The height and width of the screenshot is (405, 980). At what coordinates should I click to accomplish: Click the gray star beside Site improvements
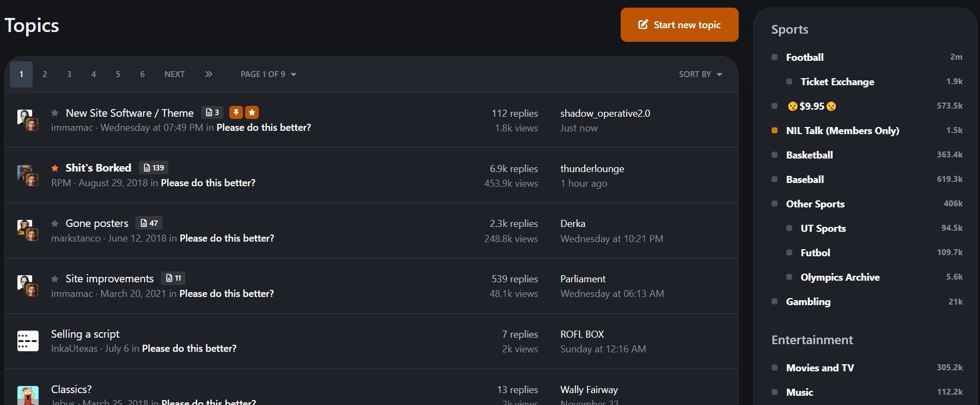pos(55,279)
